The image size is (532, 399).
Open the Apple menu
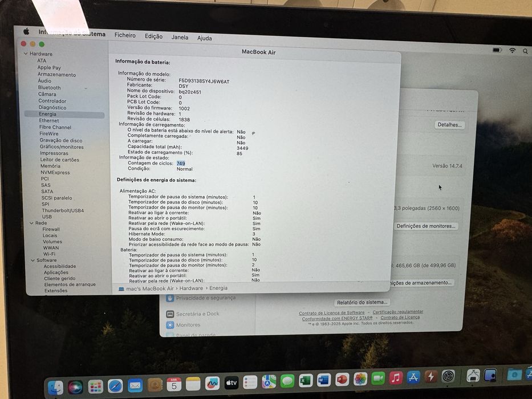point(26,31)
